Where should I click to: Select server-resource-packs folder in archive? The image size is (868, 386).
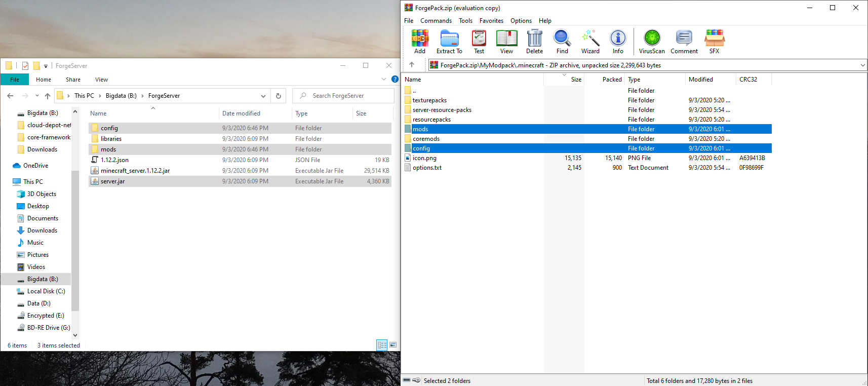[x=442, y=110]
